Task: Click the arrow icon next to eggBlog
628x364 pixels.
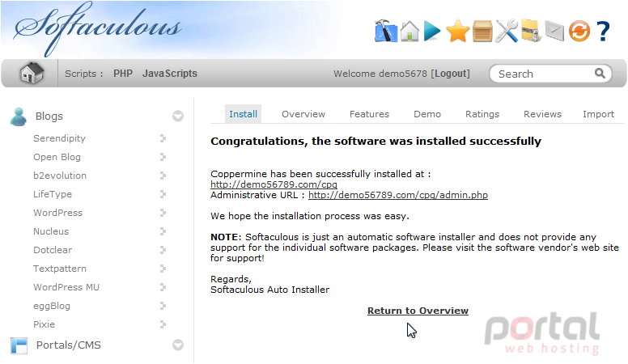Action: (163, 306)
